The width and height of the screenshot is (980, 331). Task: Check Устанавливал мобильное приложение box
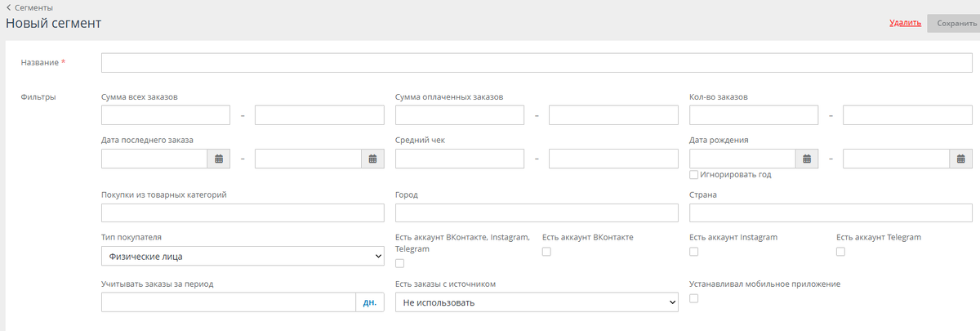pos(694,298)
